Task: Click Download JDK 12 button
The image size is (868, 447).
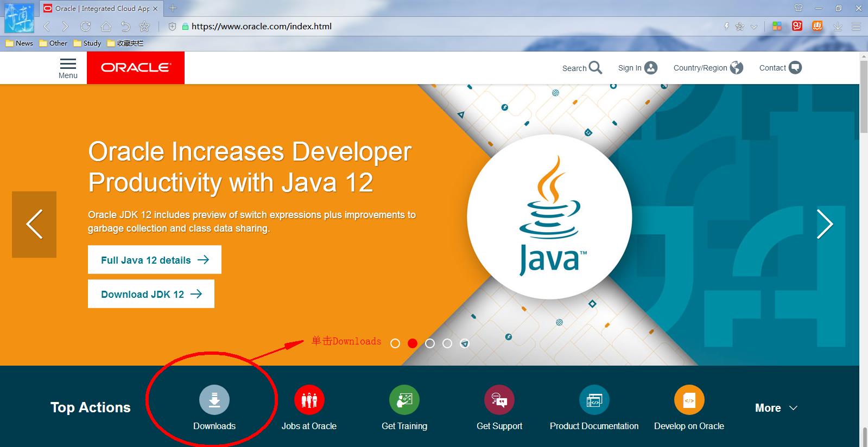Action: pyautogui.click(x=151, y=294)
